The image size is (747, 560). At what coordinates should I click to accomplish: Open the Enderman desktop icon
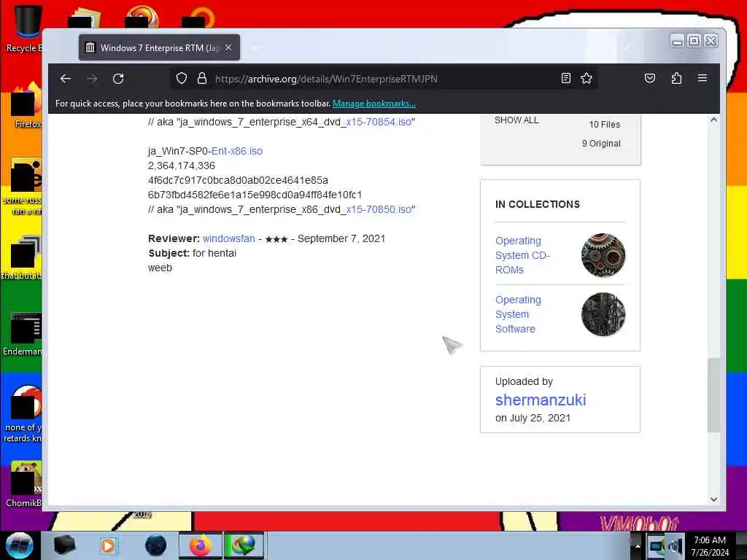24,333
